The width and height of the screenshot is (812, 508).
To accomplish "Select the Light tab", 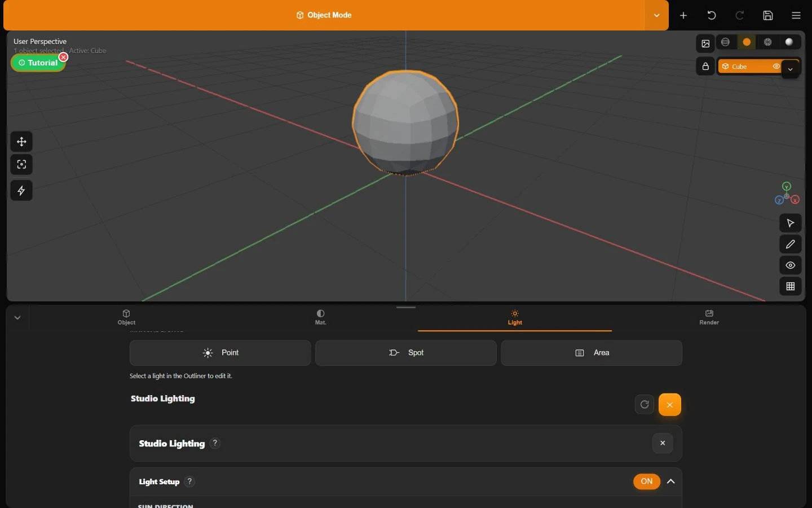I will [x=515, y=317].
